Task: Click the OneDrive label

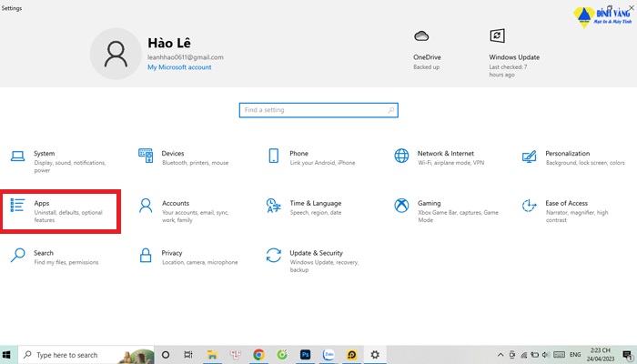Action: coord(427,57)
